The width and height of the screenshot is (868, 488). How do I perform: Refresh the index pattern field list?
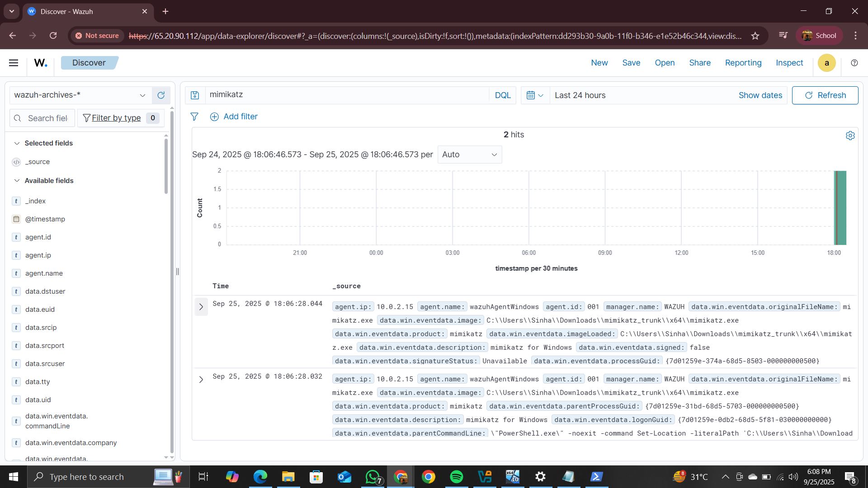pos(161,95)
